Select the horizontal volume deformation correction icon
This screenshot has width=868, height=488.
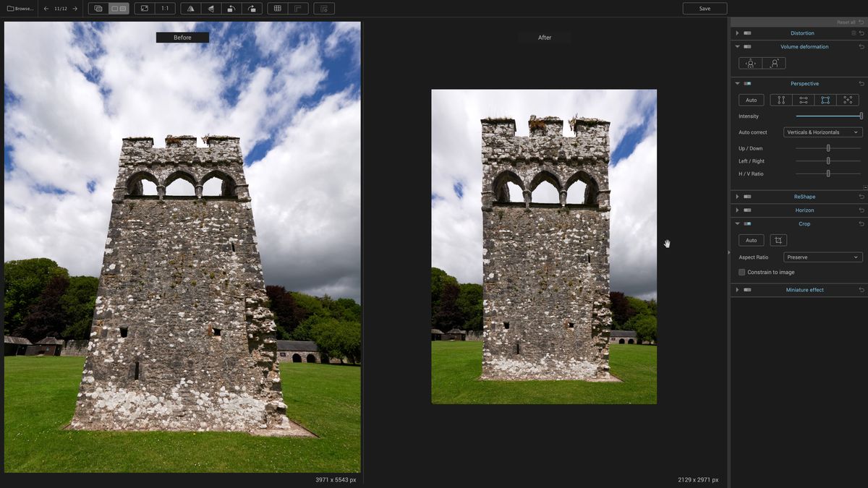(750, 63)
